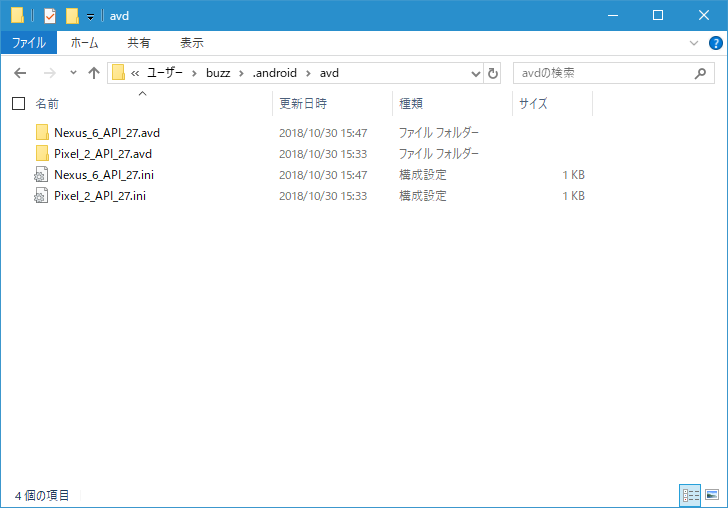Click the New Folder quick access icon
The width and height of the screenshot is (728, 508).
(72, 16)
